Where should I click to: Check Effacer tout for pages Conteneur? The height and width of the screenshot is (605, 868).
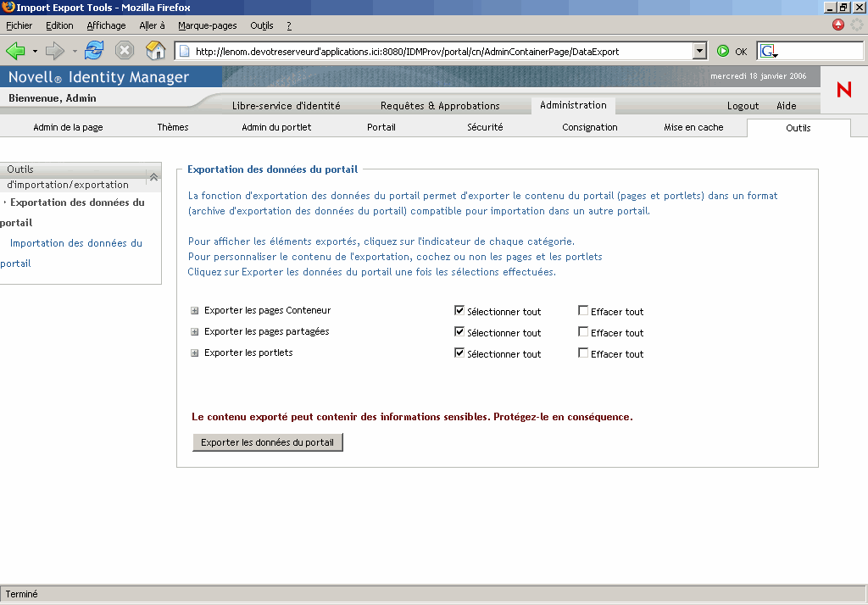coord(583,310)
